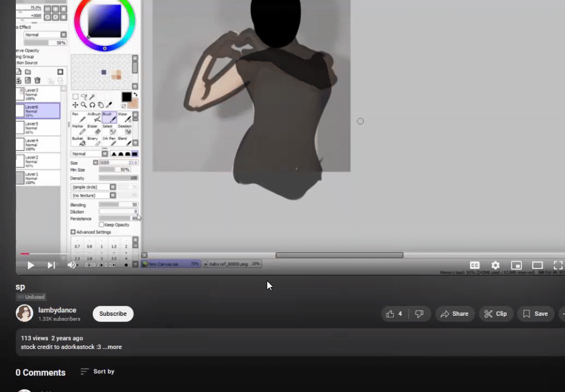Adjust the Blending slider
Screen dimensions: 565x392
(118, 204)
